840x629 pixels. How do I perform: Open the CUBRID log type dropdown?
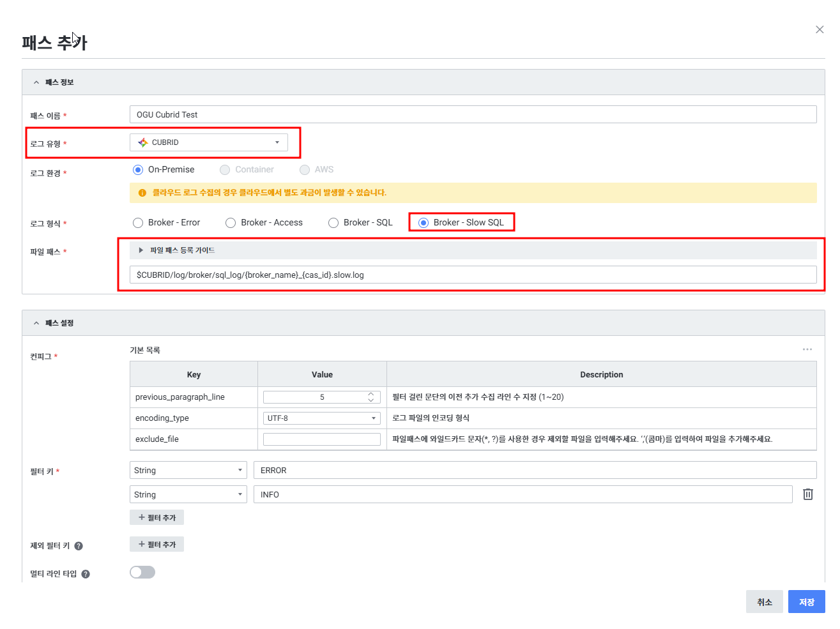(208, 142)
